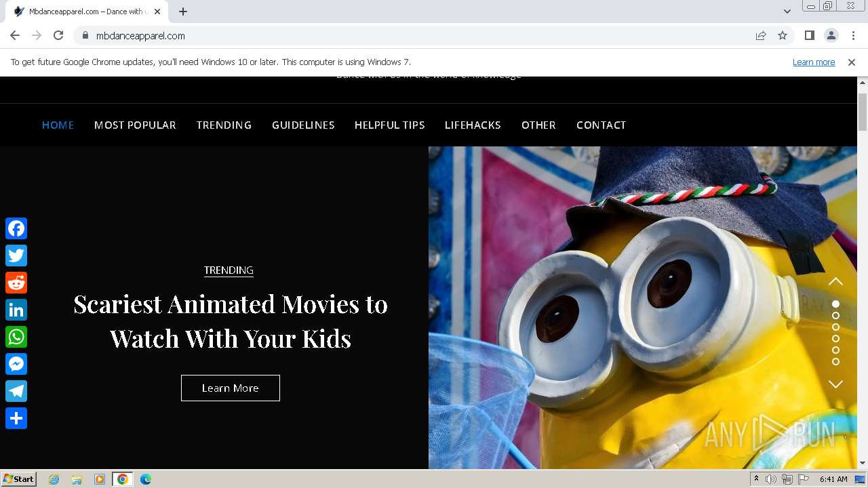Click scrollbar down arrow
Viewport: 868px width, 488px height.
(x=863, y=464)
